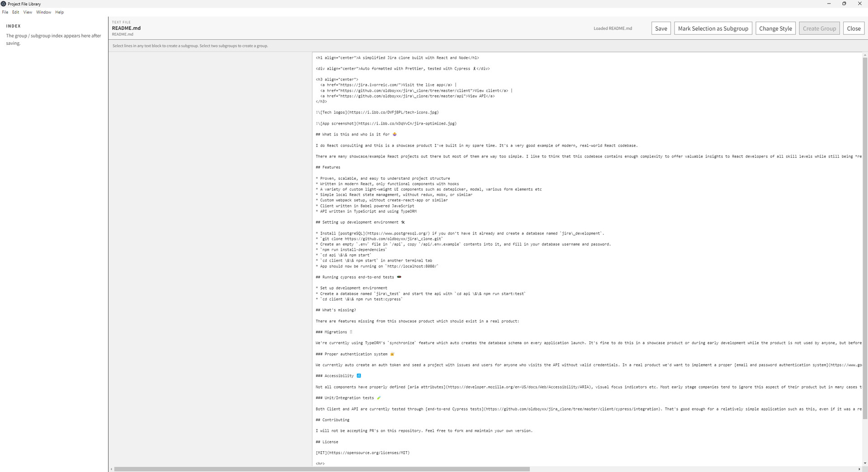Click the h1 title line
This screenshot has height=472, width=868.
click(x=397, y=58)
